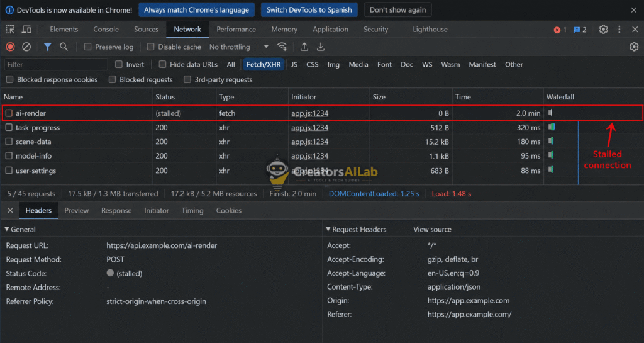Sort by the Status column header
The height and width of the screenshot is (343, 644).
pyautogui.click(x=184, y=97)
